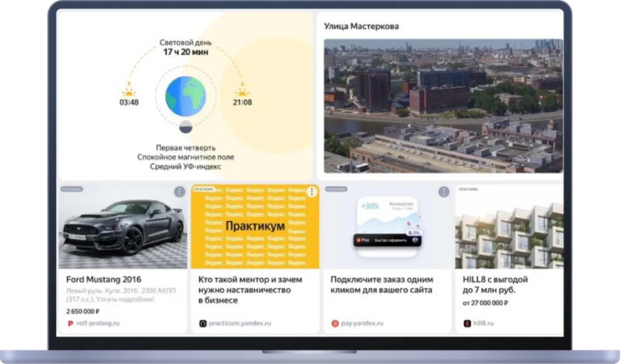Image resolution: width=621 pixels, height=364 pixels.
Task: Open the Улица Мастеркова city camera image
Action: (443, 106)
